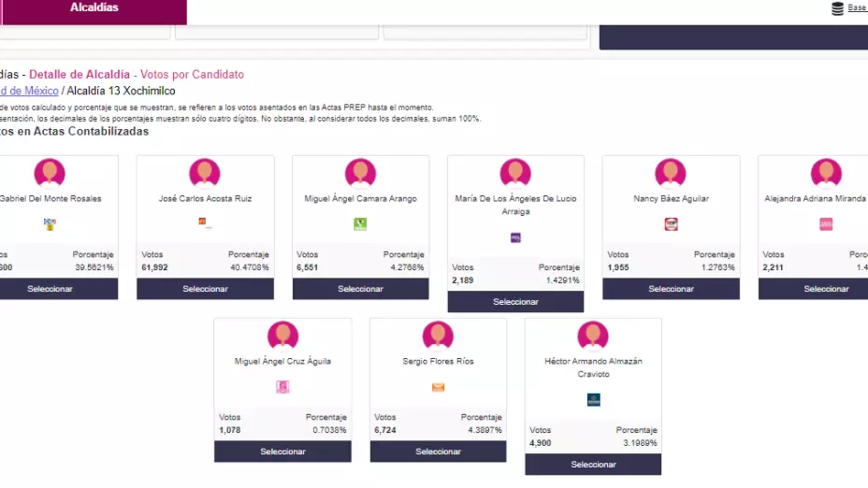Open the Base de datos link
Viewport: 868px width, 488px height.
point(858,7)
